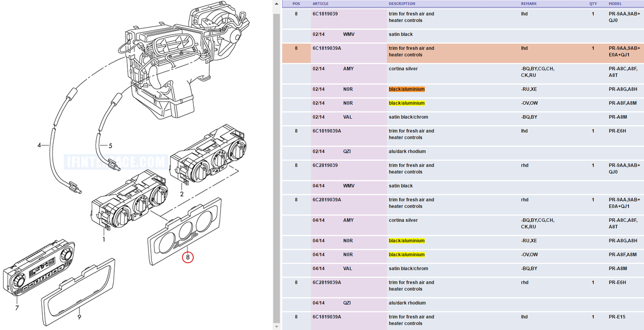This screenshot has width=644, height=330.
Task: Click colour code VAL in the 04/14 row
Action: 348,268
